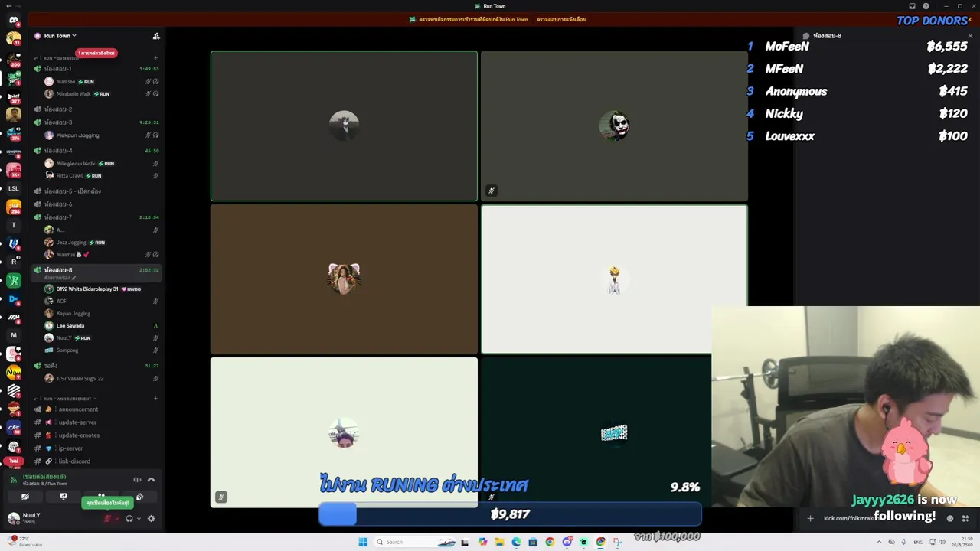This screenshot has width=980, height=551.
Task: Open the LSL server in sidebar
Action: [x=13, y=188]
